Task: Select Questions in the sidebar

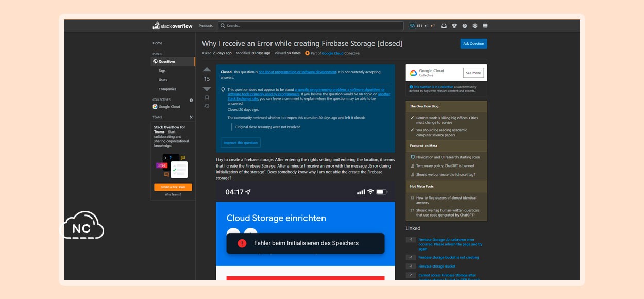Action: coord(173,61)
